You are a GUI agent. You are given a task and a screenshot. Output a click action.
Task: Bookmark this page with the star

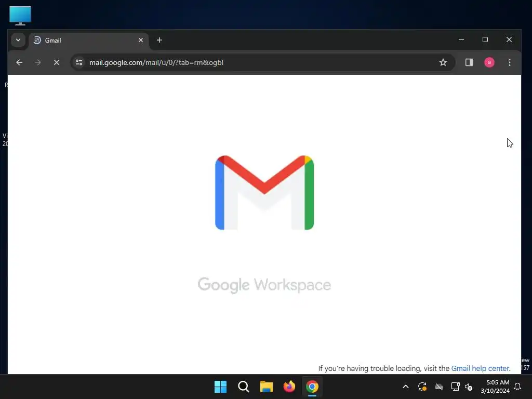point(443,62)
